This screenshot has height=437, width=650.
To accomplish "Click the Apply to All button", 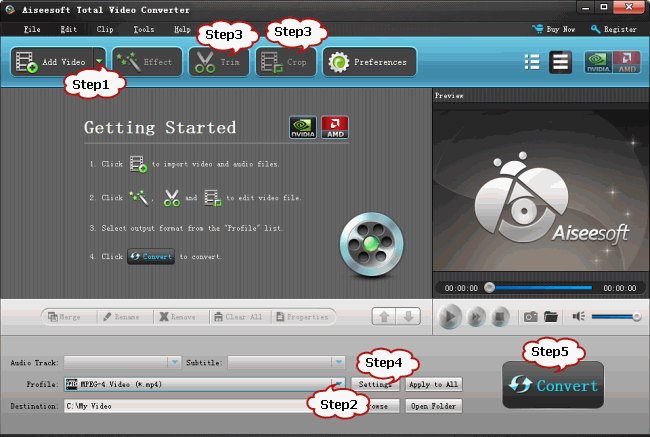I will [x=434, y=384].
